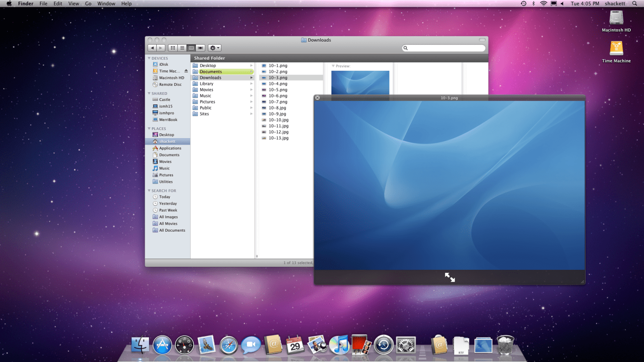Collapse the SEARCH FOR sidebar section

coord(149,190)
